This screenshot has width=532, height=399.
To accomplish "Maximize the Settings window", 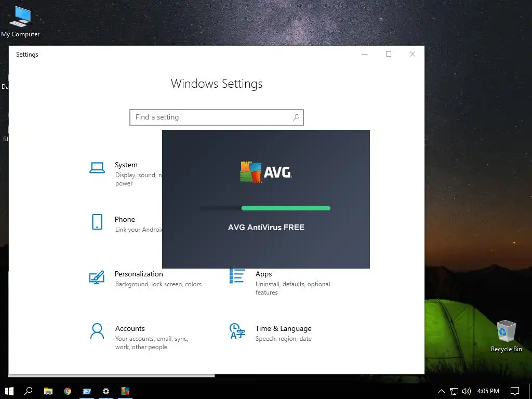I will click(x=389, y=54).
